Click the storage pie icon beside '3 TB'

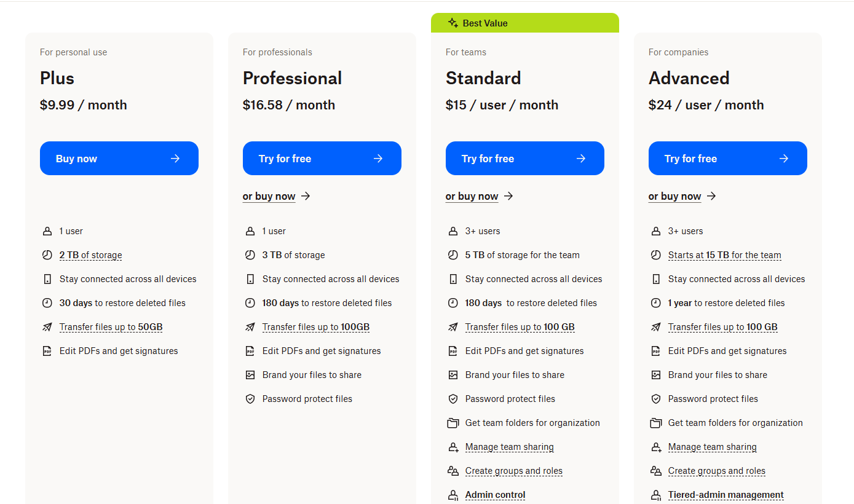[250, 255]
